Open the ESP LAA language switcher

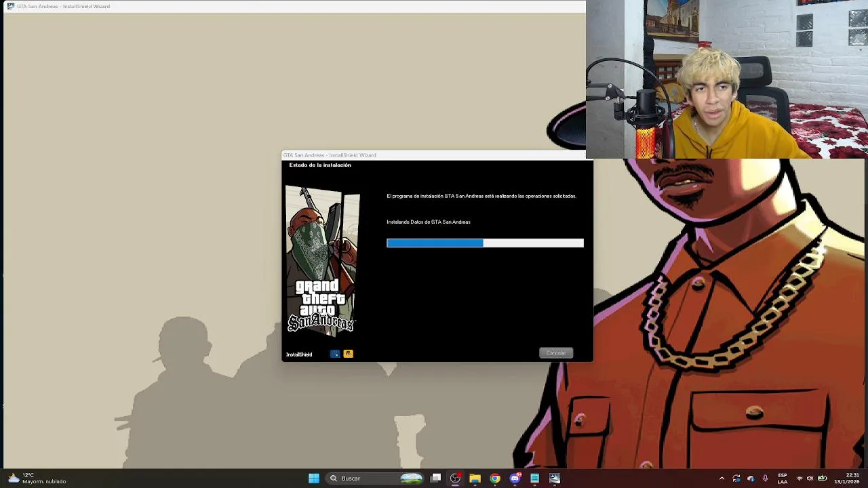pyautogui.click(x=783, y=479)
